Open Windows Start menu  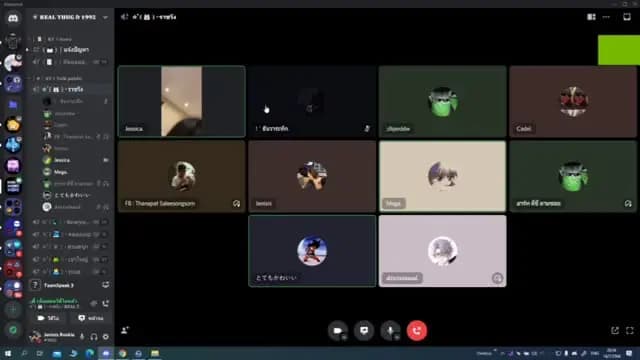point(7,353)
